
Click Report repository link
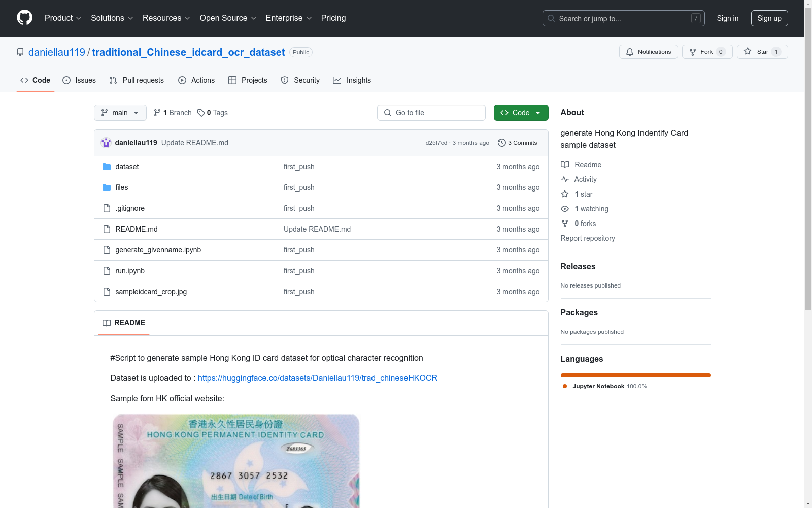coord(588,238)
